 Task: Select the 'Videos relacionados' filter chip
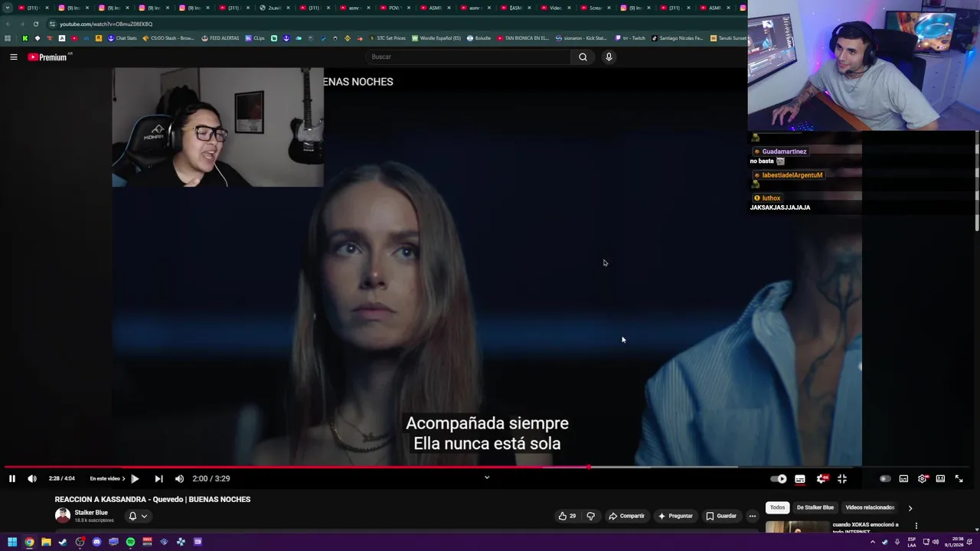point(870,507)
